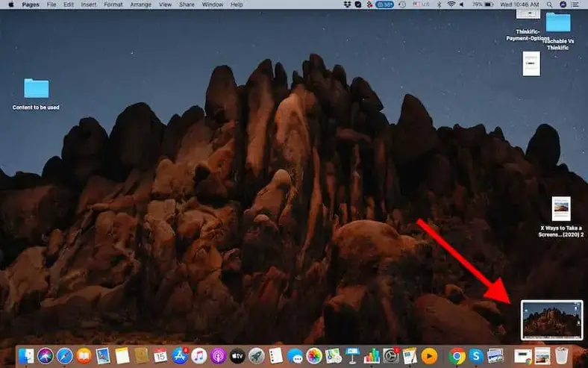Image resolution: width=588 pixels, height=368 pixels.
Task: Open the Music app in Dock
Action: point(198,355)
